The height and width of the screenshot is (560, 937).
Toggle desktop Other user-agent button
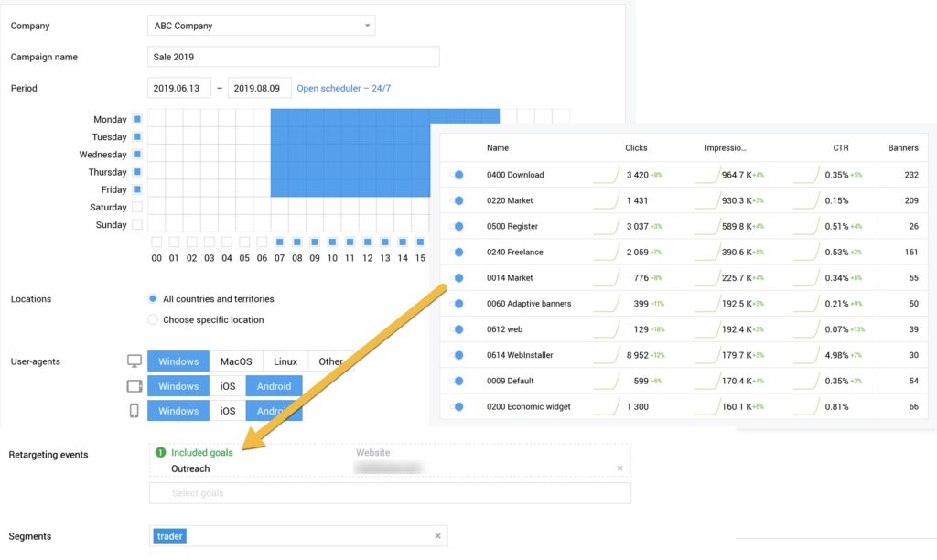click(330, 361)
